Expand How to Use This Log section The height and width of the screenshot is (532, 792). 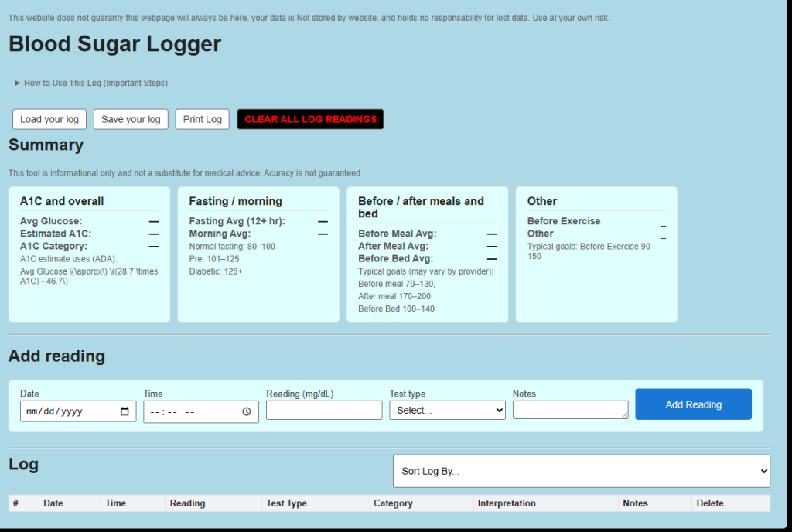click(91, 83)
